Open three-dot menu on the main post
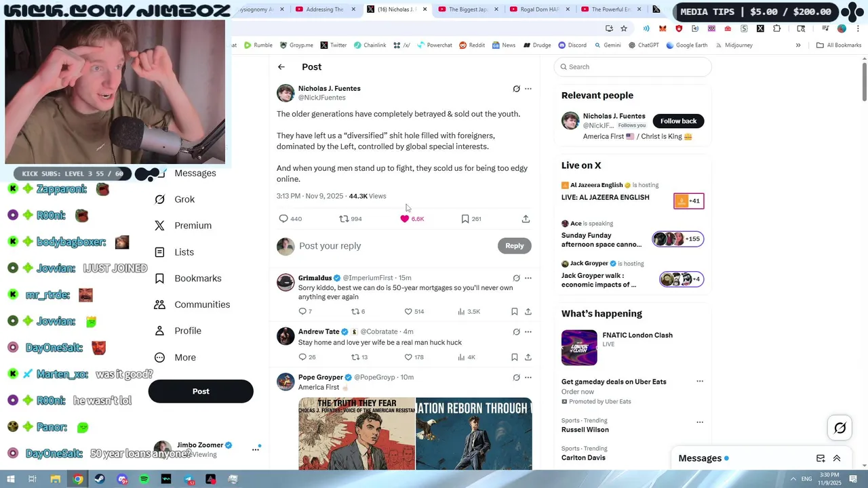Image resolution: width=868 pixels, height=488 pixels. click(x=528, y=89)
